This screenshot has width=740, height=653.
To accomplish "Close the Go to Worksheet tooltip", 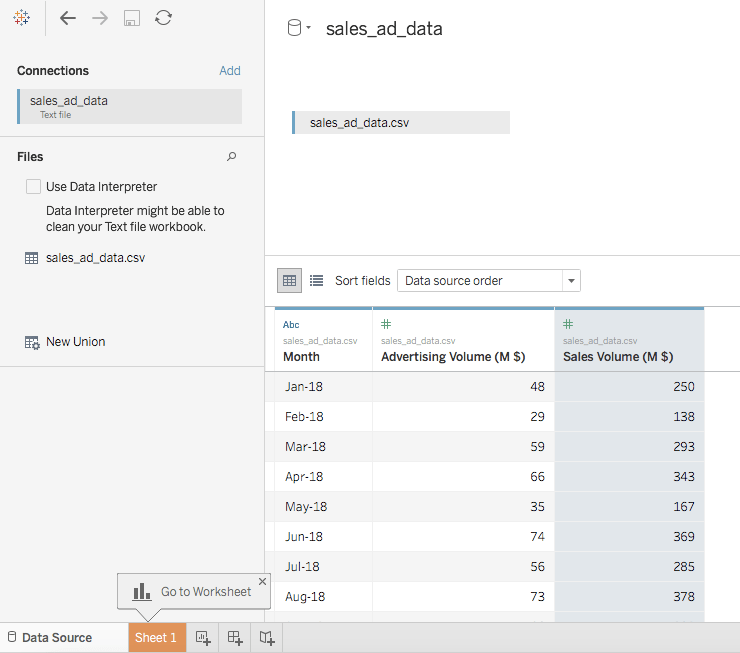I will point(262,581).
